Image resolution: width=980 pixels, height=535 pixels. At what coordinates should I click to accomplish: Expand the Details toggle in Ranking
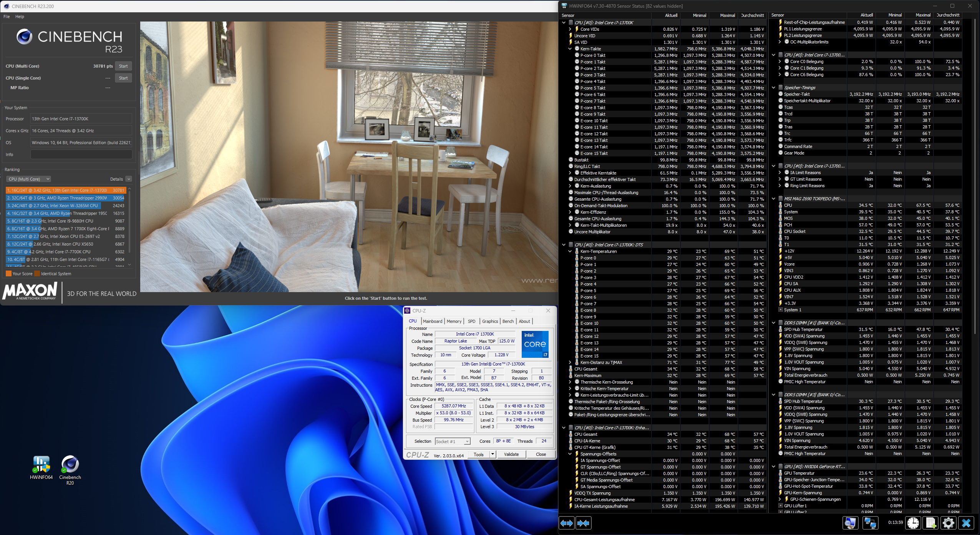(129, 179)
